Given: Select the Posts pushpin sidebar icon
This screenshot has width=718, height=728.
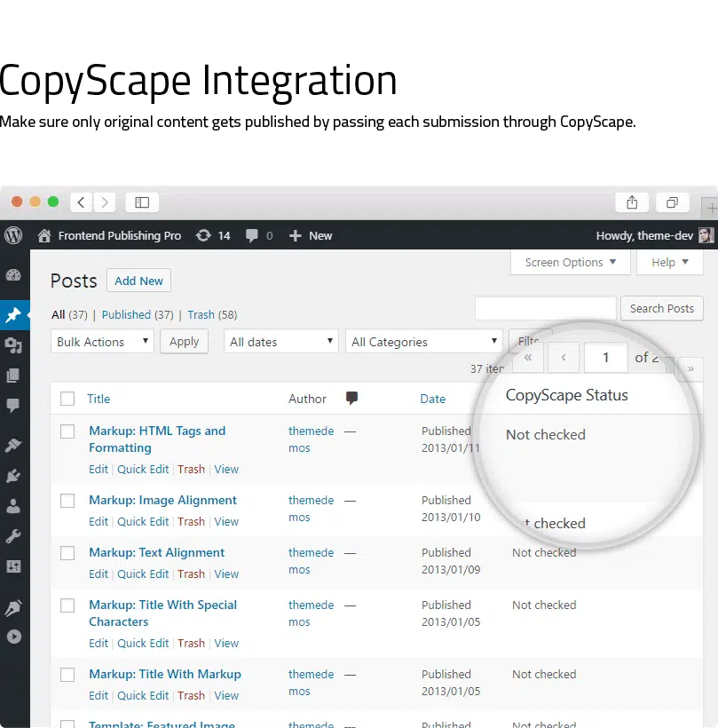Looking at the screenshot, I should (x=13, y=315).
